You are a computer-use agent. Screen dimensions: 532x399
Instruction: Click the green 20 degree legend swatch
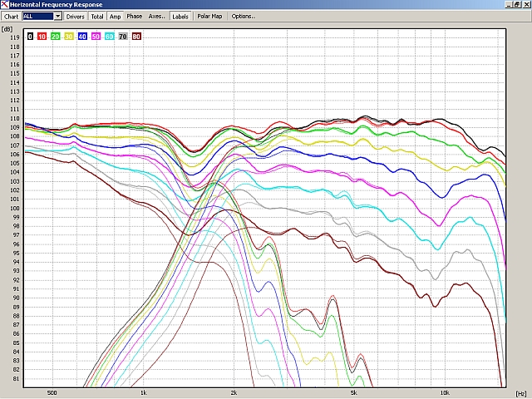pos(56,37)
